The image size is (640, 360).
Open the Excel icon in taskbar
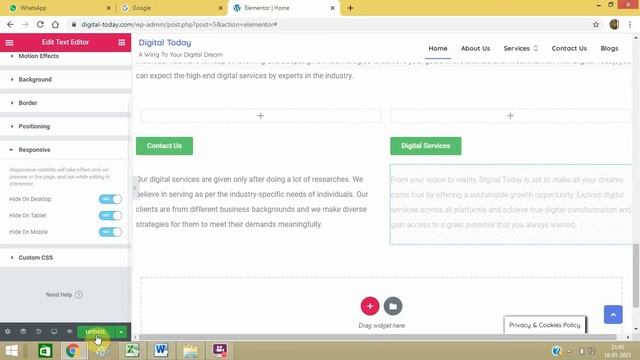(132, 351)
